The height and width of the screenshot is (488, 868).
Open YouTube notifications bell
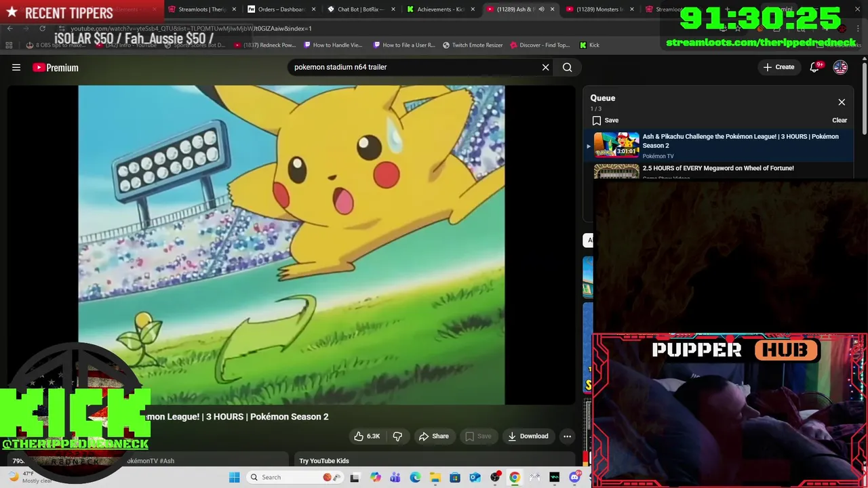pyautogui.click(x=815, y=67)
